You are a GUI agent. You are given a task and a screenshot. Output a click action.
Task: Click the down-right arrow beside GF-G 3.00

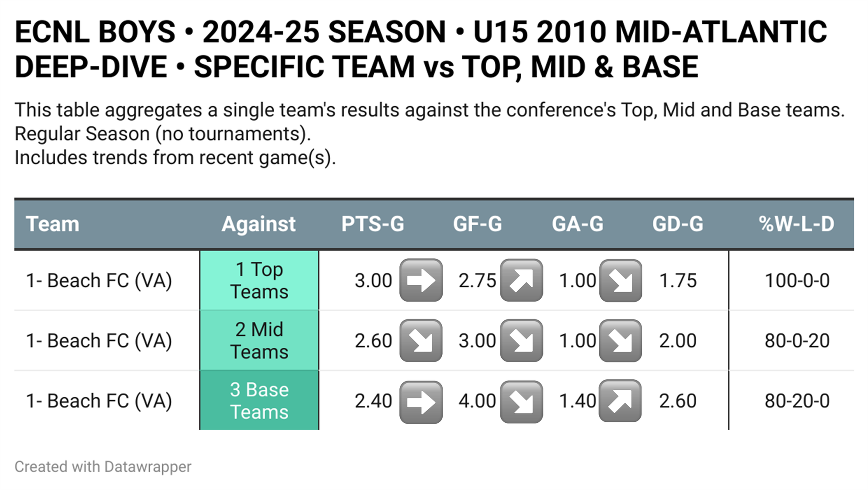pyautogui.click(x=522, y=341)
